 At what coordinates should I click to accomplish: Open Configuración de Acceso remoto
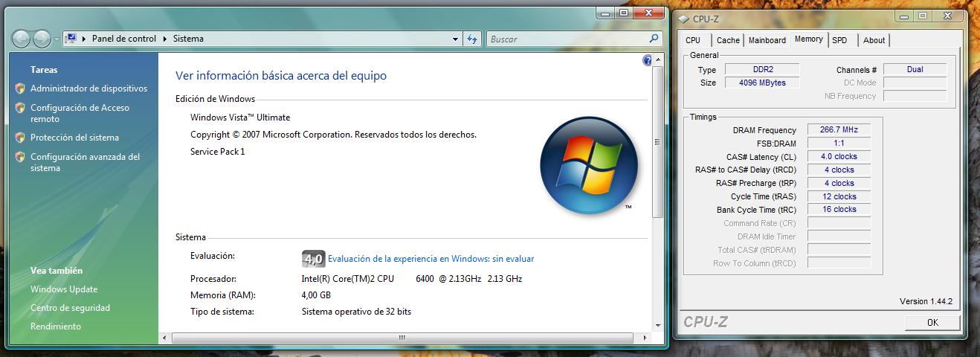(80, 113)
